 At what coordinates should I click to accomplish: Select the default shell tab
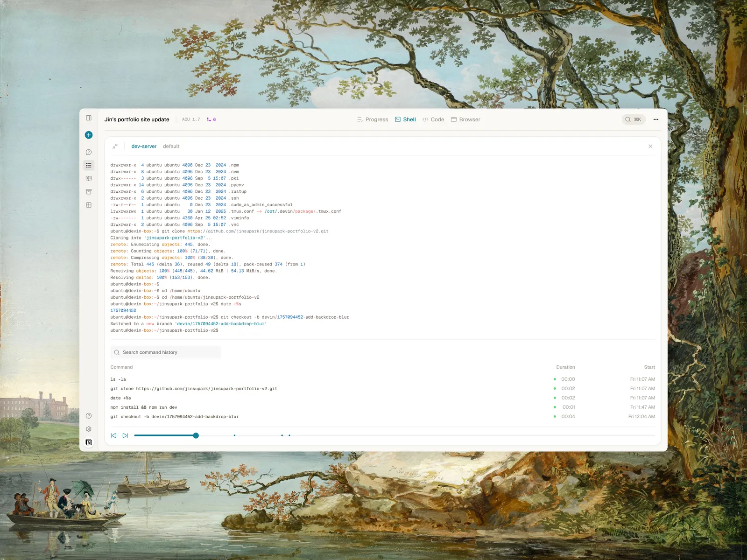171,147
